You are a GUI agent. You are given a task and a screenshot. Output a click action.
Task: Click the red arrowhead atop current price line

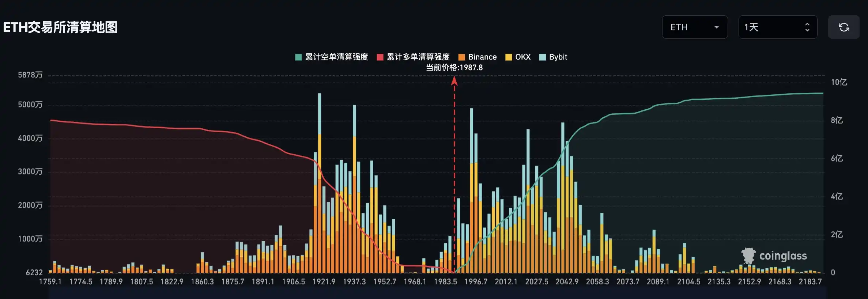[x=454, y=81]
